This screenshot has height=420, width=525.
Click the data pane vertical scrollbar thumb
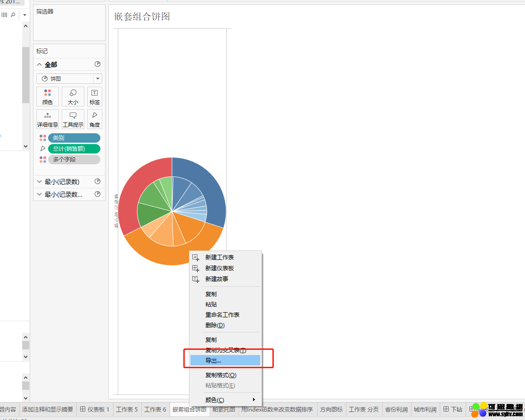tap(25, 75)
